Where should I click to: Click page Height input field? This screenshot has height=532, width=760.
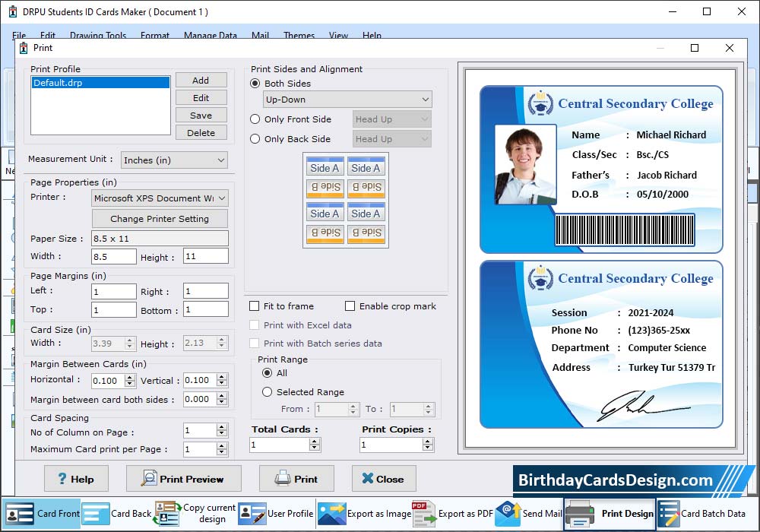205,256
